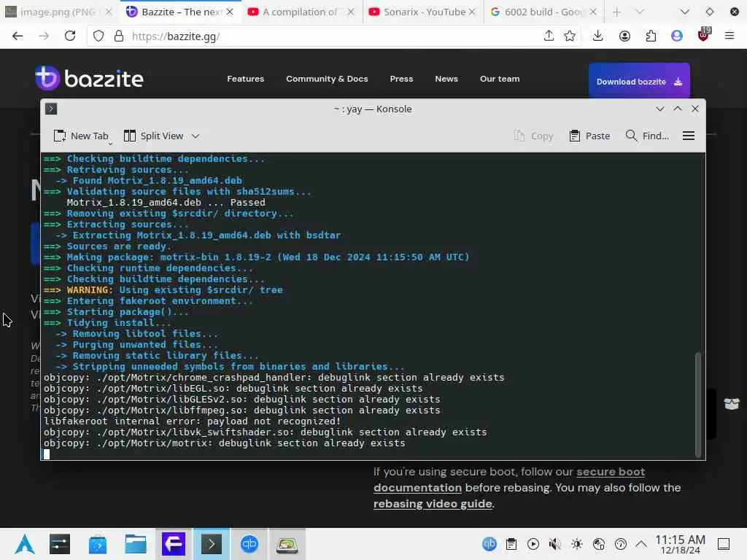Open tracking protection shield info
Viewport: 747px width, 560px height.
point(98,36)
